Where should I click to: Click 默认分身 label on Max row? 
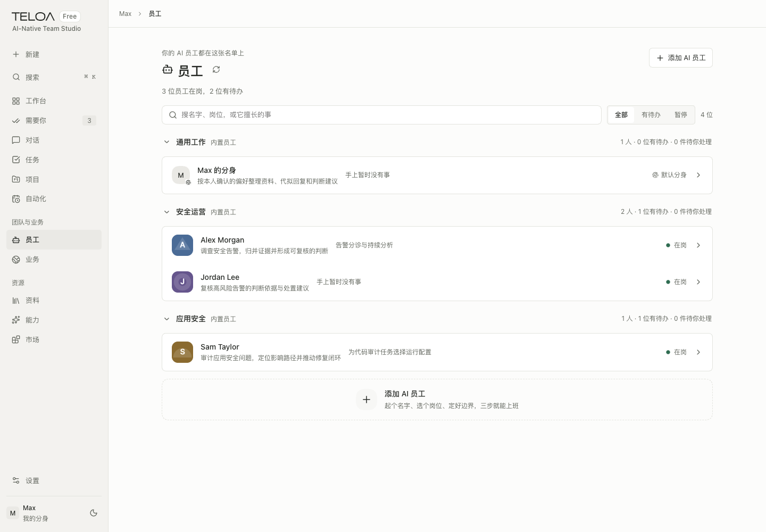[669, 175]
